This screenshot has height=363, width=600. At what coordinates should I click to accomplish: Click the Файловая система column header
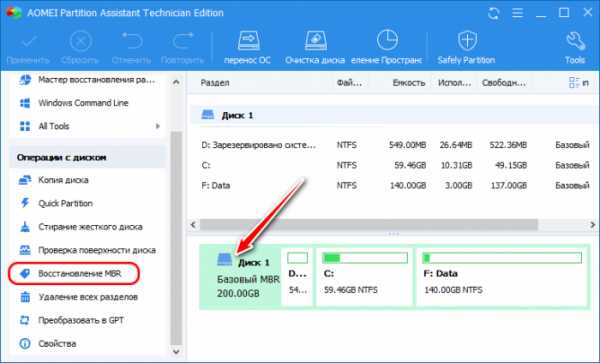pos(349,83)
